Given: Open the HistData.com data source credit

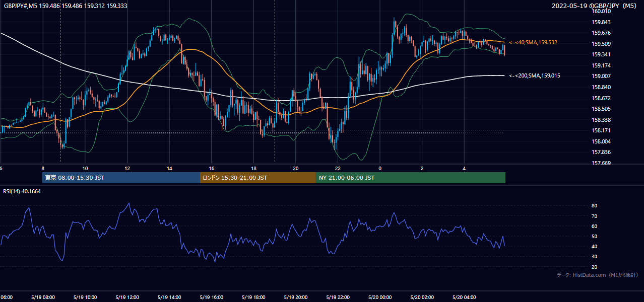Looking at the screenshot, I should click(x=598, y=275).
